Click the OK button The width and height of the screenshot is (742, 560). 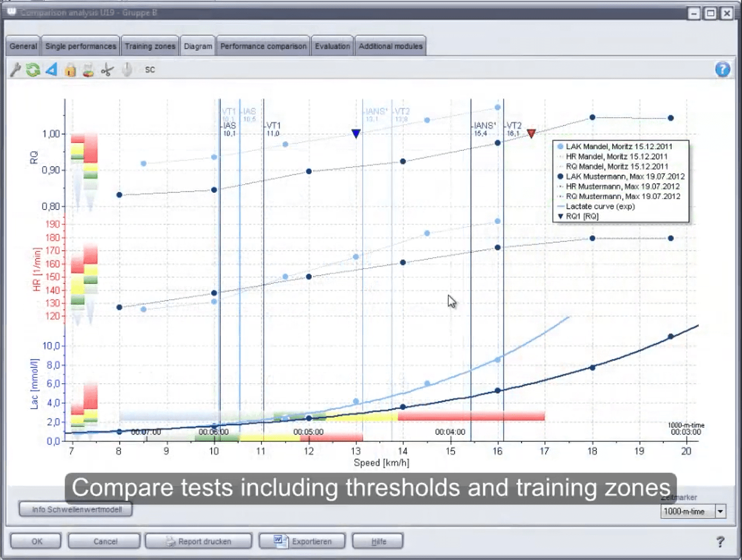click(36, 541)
